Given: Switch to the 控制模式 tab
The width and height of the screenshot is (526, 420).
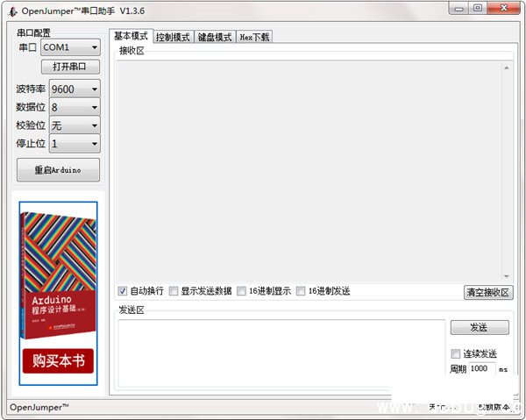Looking at the screenshot, I should coord(173,38).
